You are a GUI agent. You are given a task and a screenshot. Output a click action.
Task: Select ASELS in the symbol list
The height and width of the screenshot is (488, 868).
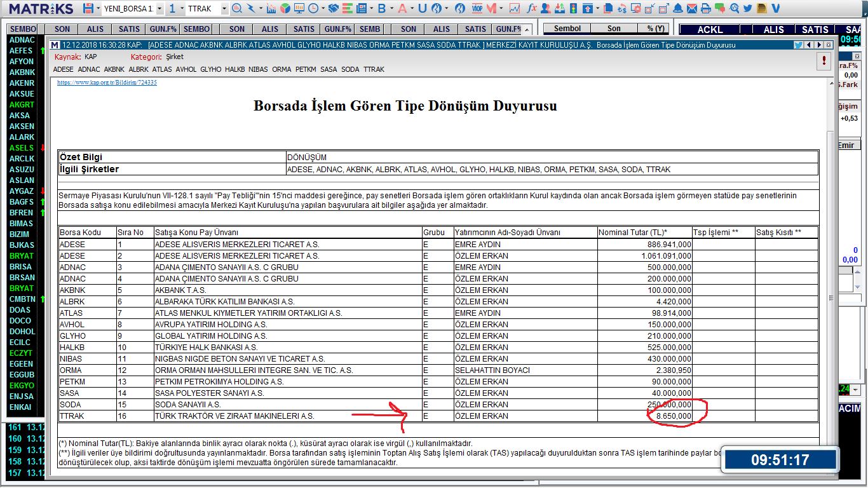(x=21, y=148)
